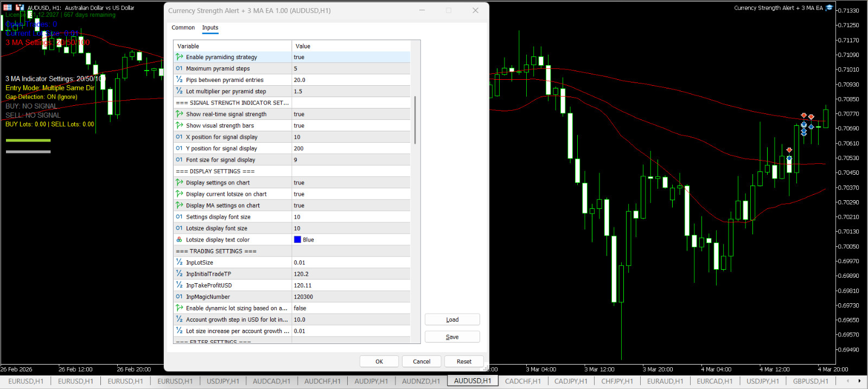Save input settings to file
868x389 pixels.
point(452,337)
